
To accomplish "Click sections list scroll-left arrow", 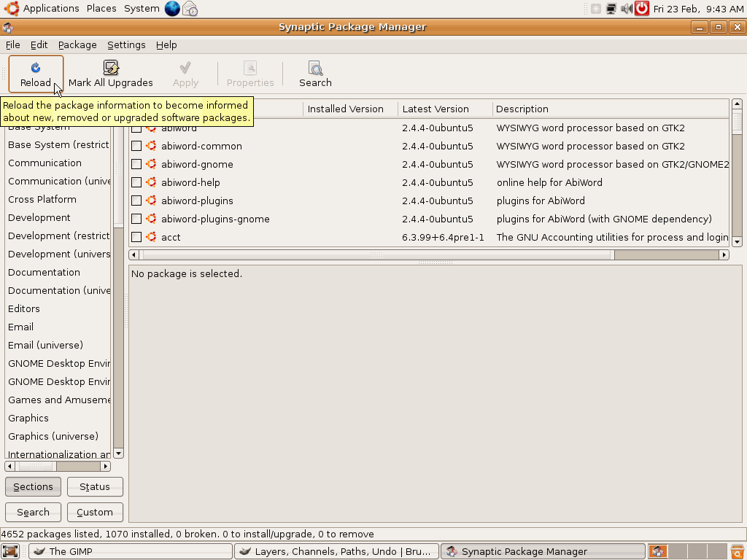I will (10, 466).
